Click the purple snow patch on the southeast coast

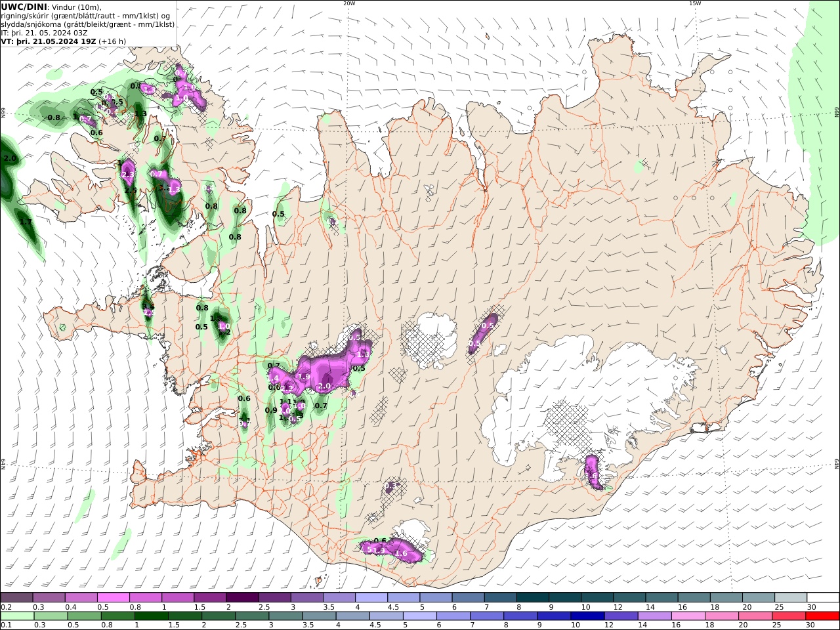(594, 472)
